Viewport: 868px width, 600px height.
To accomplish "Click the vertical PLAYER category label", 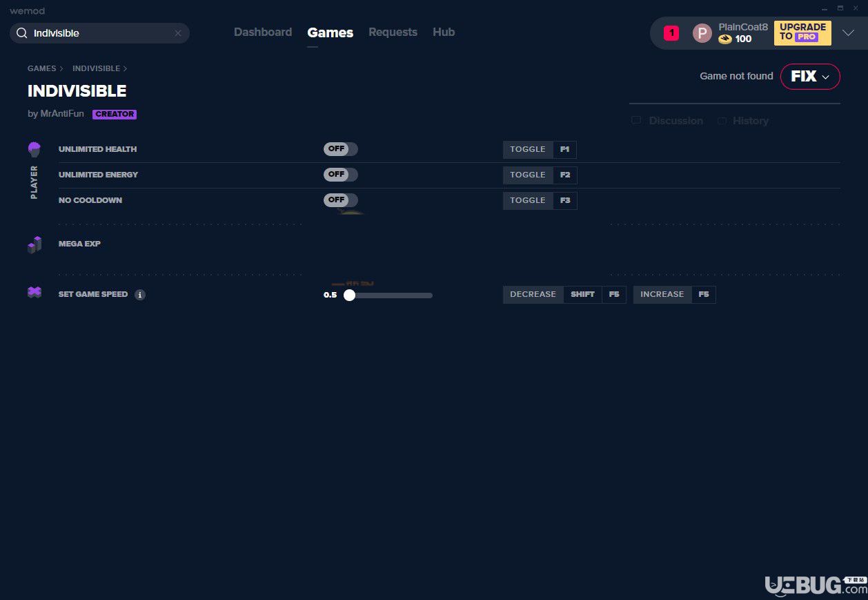I will 34,182.
